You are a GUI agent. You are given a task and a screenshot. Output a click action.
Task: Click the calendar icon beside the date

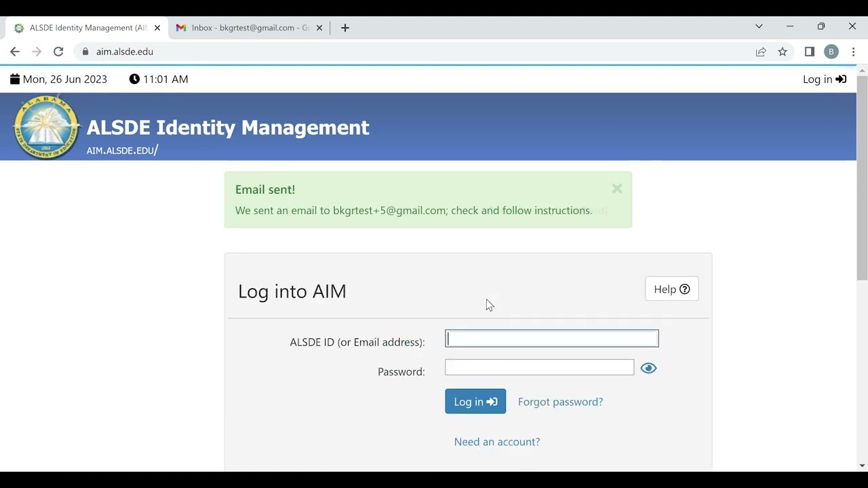click(15, 79)
